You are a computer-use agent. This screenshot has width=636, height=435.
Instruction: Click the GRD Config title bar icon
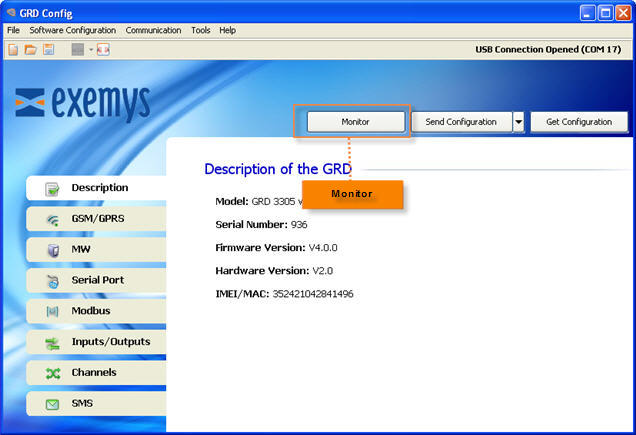coord(11,13)
